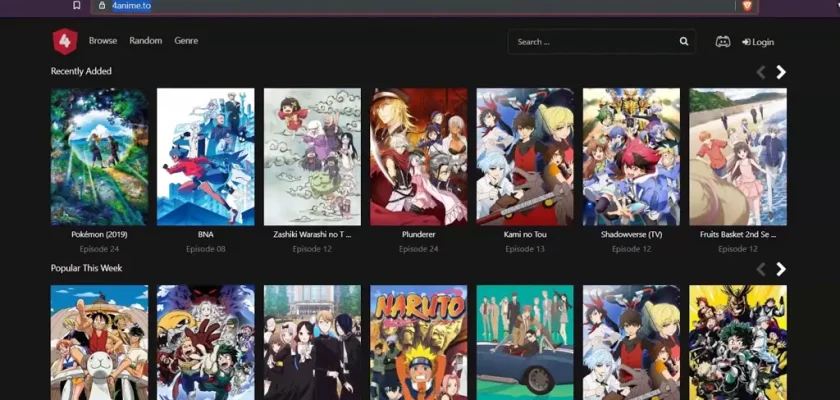840x400 pixels.
Task: Go to next Recently Added page arrow
Action: [781, 72]
